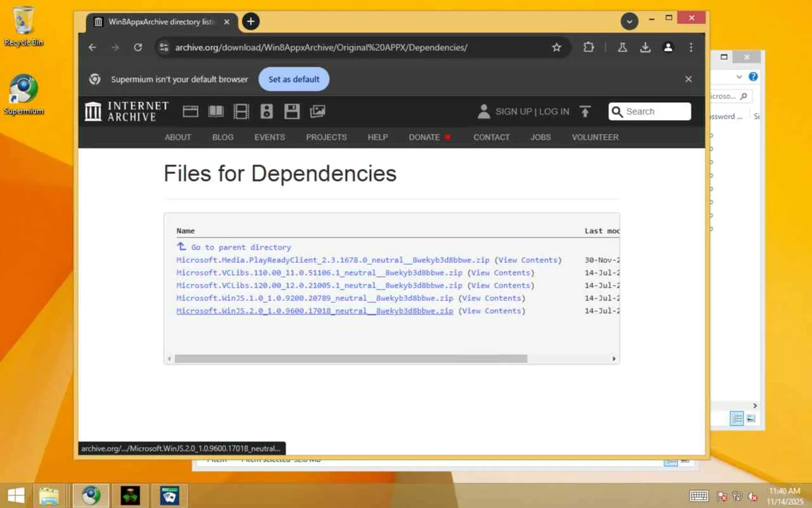This screenshot has width=812, height=508.
Task: Download Microsoft.VCLibs.110.00 zip file
Action: click(319, 272)
